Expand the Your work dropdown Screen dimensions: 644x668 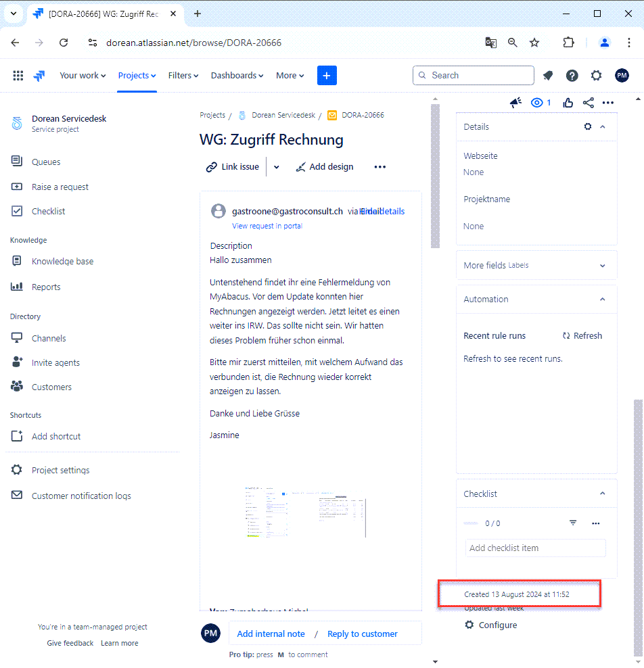pos(83,76)
